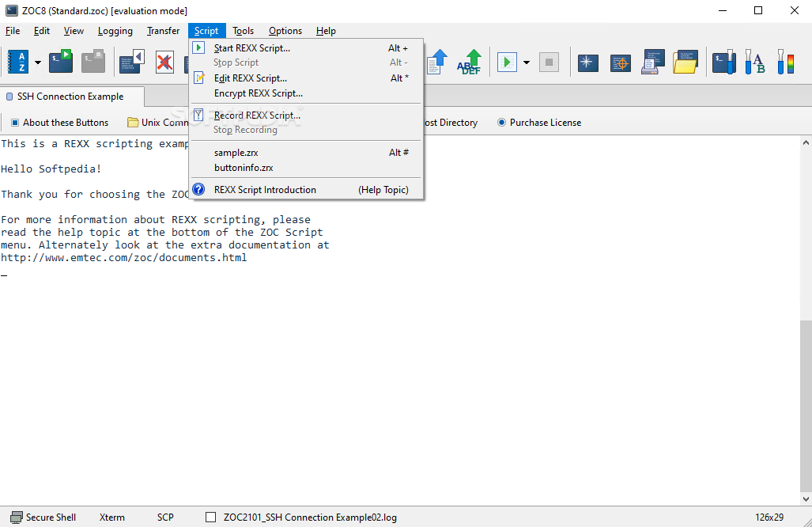Expand the run script dropdown arrow
Image resolution: width=812 pixels, height=527 pixels.
pos(526,63)
